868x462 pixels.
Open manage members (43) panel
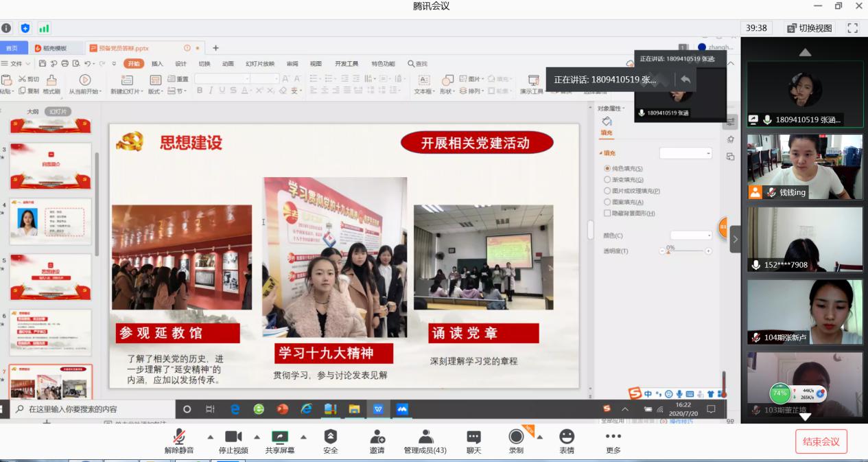425,437
